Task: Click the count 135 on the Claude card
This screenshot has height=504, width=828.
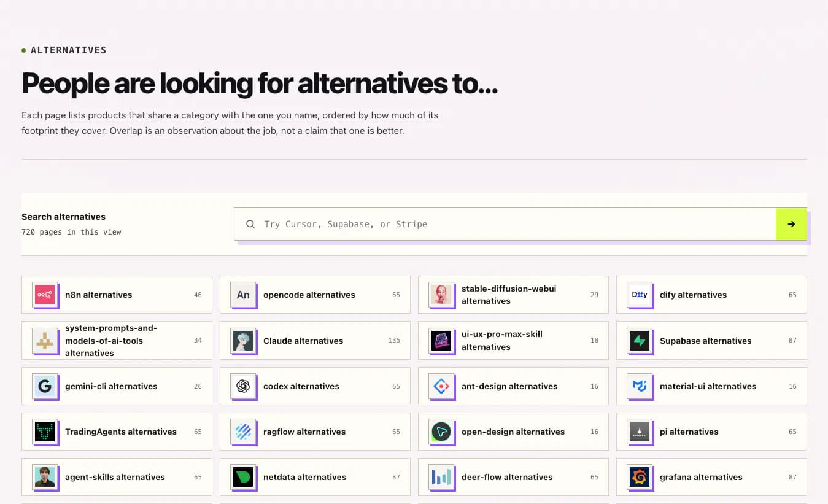Action: [x=394, y=341]
